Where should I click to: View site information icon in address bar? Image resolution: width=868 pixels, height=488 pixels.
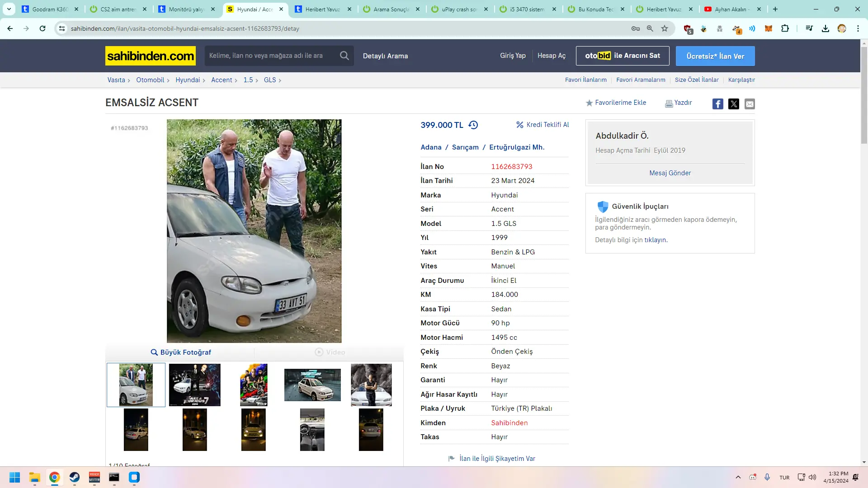tap(62, 28)
